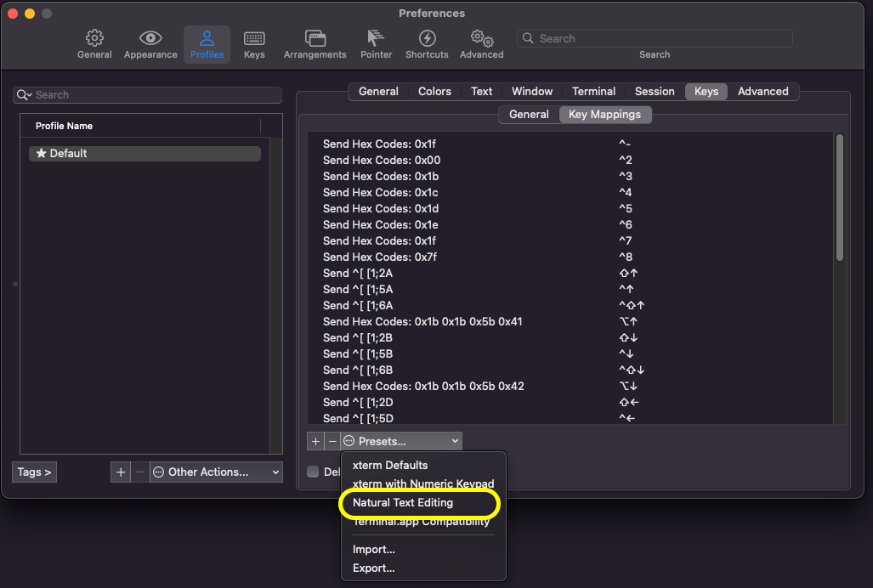The width and height of the screenshot is (873, 588).
Task: Expand the Tags > panel
Action: tap(34, 472)
